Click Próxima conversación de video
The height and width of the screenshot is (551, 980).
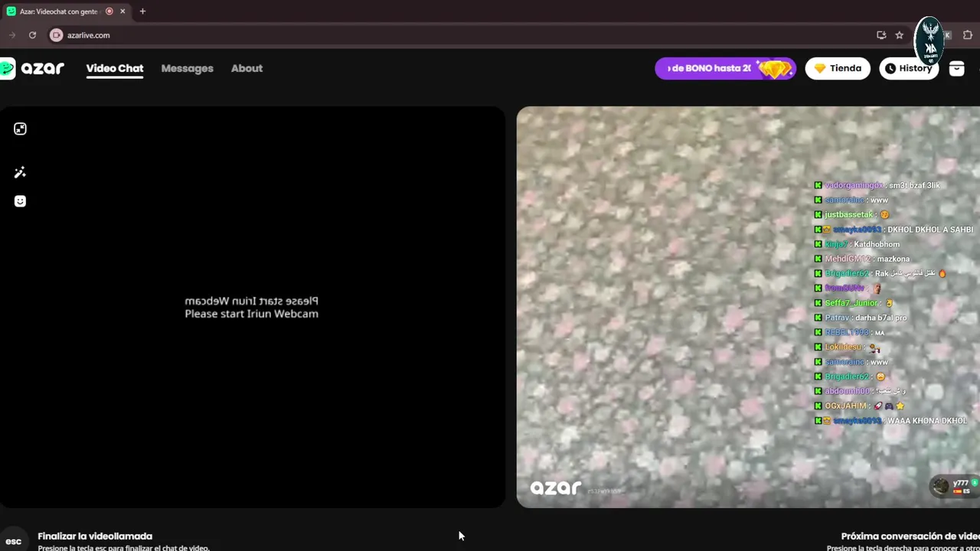[910, 536]
